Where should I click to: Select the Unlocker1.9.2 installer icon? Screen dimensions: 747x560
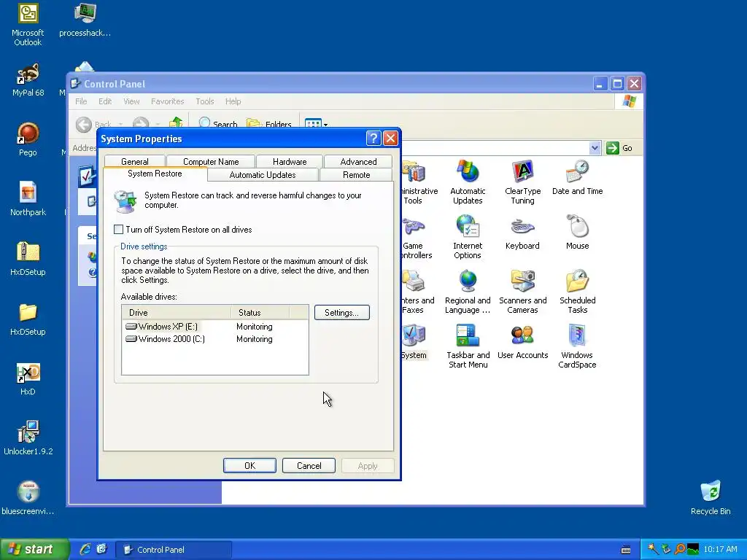28,438
